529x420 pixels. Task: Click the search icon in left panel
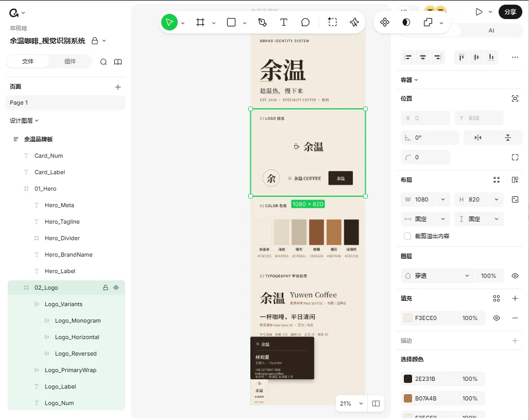point(104,62)
